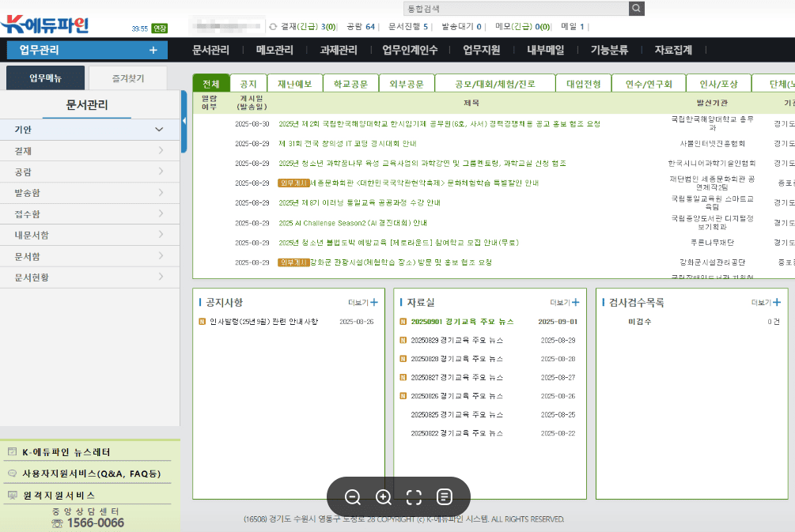Click the fullscreen icon in the floating toolbar
The height and width of the screenshot is (532, 795).
tap(414, 496)
